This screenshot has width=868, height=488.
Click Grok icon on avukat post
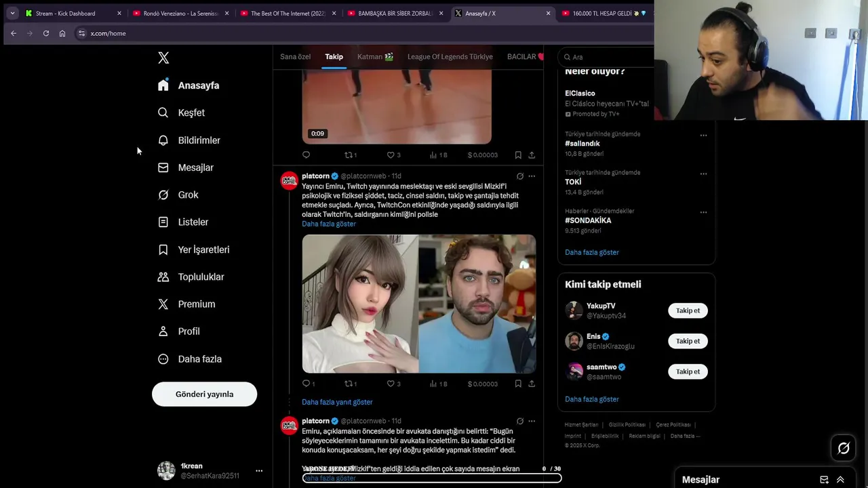click(x=520, y=421)
